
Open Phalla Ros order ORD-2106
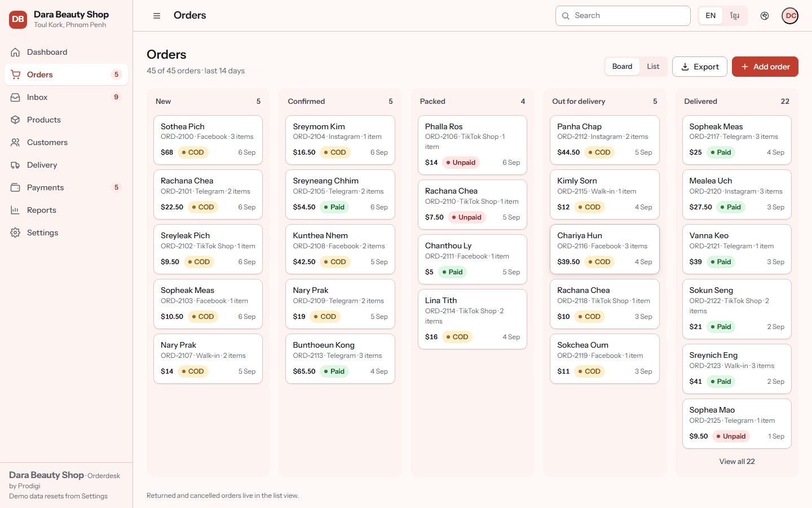point(473,145)
